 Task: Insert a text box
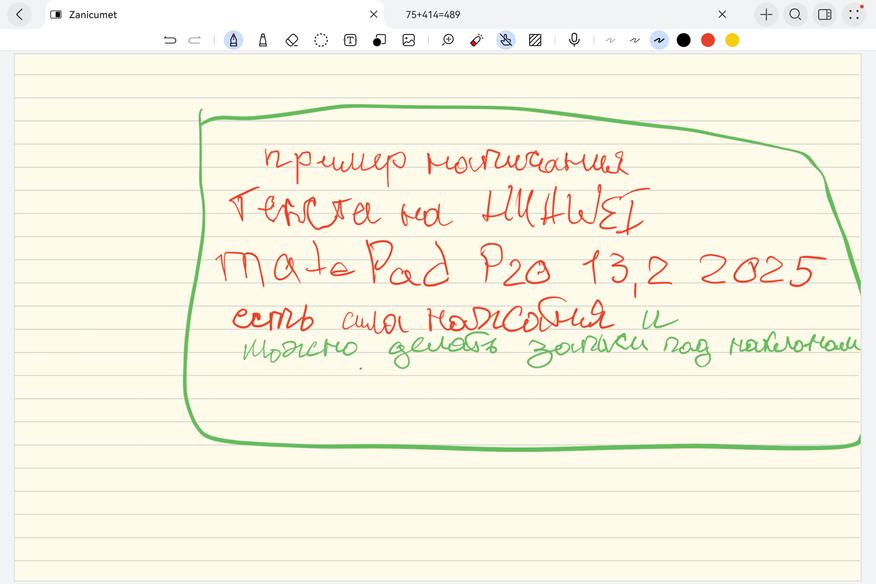(350, 40)
